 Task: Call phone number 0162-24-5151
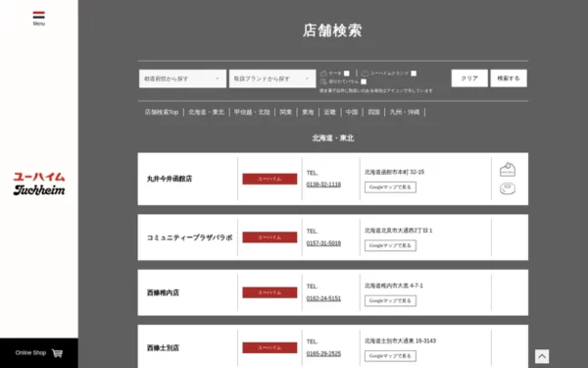(x=323, y=298)
